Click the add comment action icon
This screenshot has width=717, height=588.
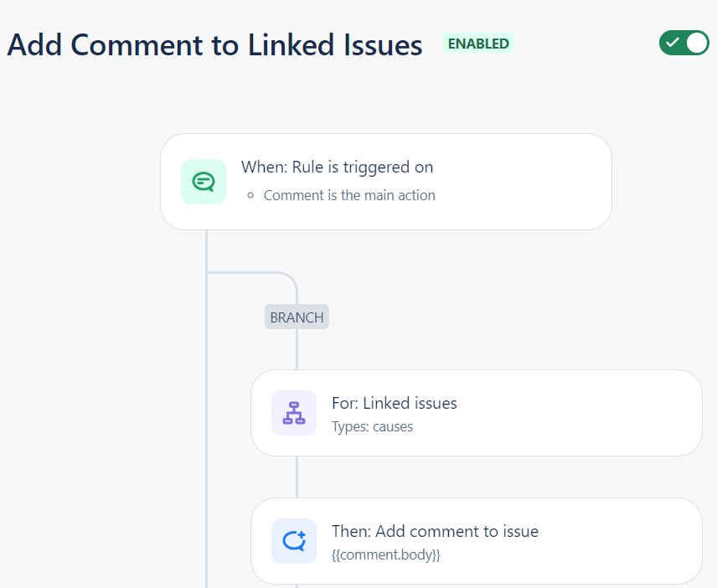294,540
